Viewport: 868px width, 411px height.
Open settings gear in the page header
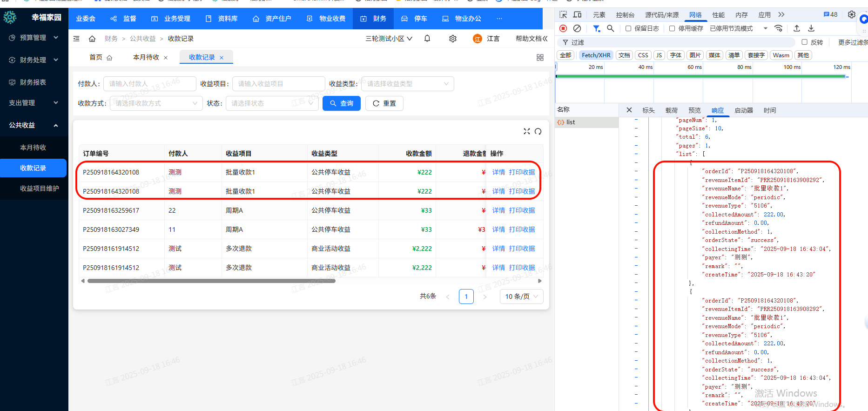coord(452,39)
